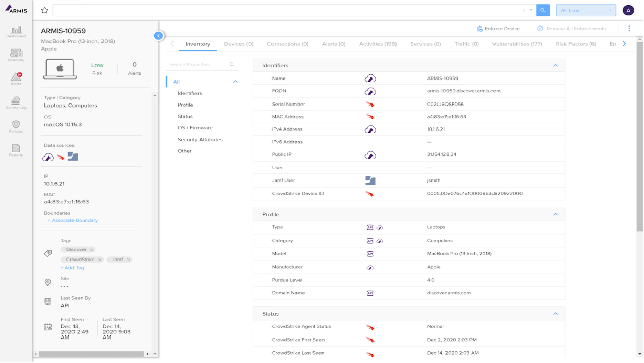Open the Dashboard sidebar icon
The width and height of the screenshot is (644, 363).
16,32
